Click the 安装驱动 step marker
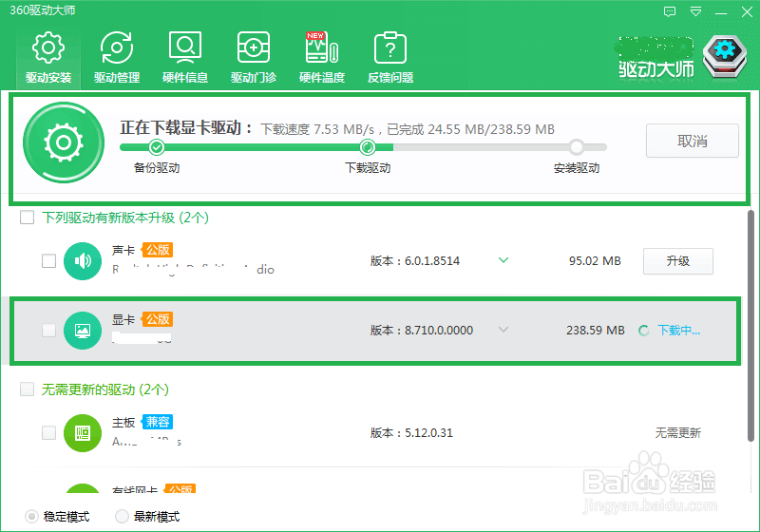The image size is (760, 532). coord(577,146)
